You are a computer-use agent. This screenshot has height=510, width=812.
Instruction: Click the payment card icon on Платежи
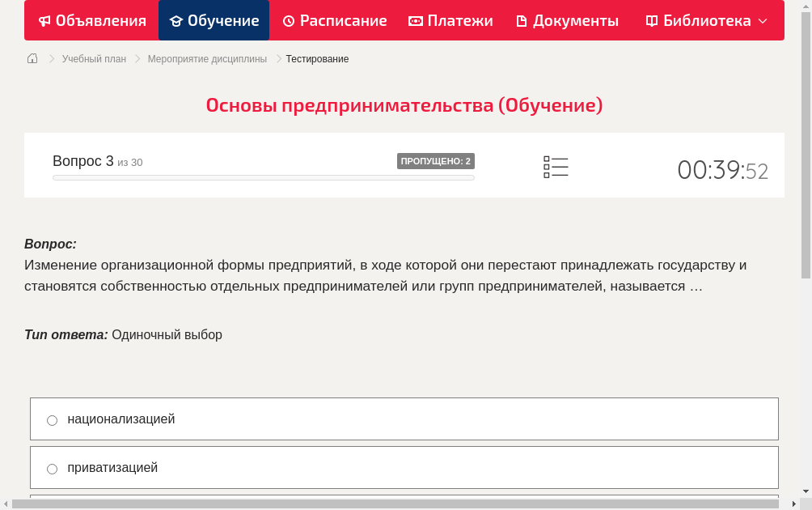[x=416, y=20]
